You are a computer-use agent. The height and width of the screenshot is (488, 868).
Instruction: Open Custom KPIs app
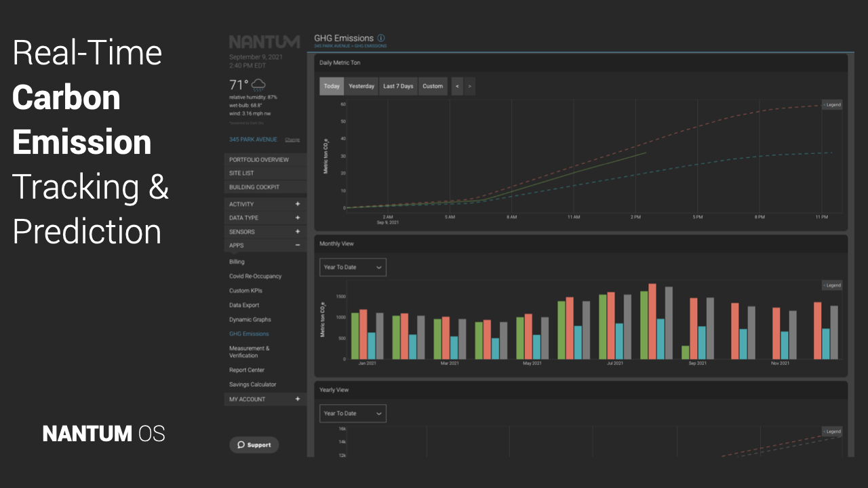[x=245, y=291]
